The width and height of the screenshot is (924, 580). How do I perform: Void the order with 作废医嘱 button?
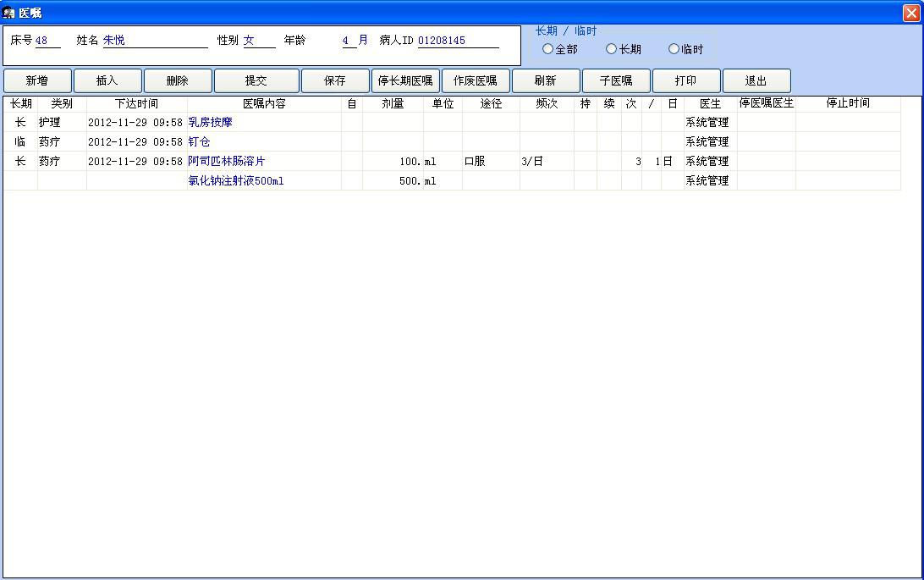pos(476,81)
